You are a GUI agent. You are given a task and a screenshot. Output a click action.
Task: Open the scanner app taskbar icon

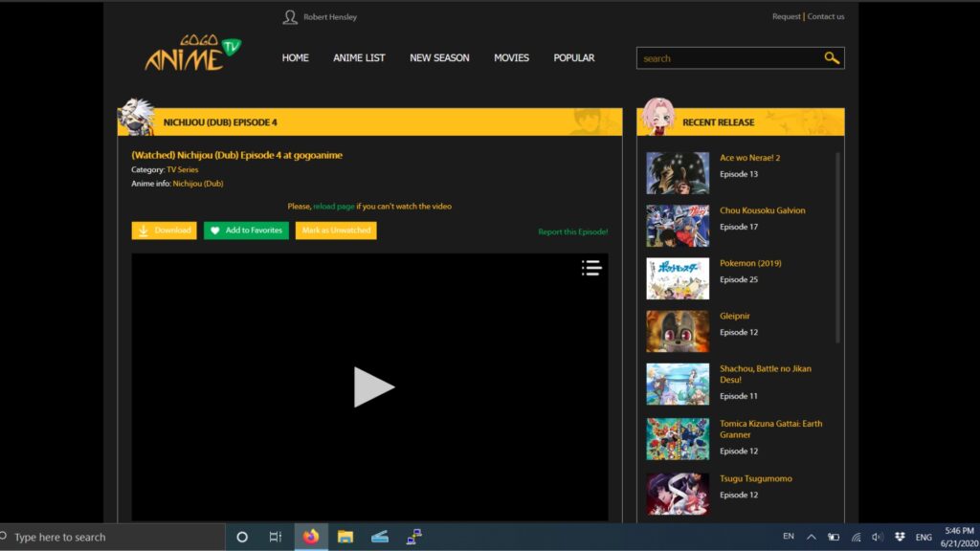[379, 537]
